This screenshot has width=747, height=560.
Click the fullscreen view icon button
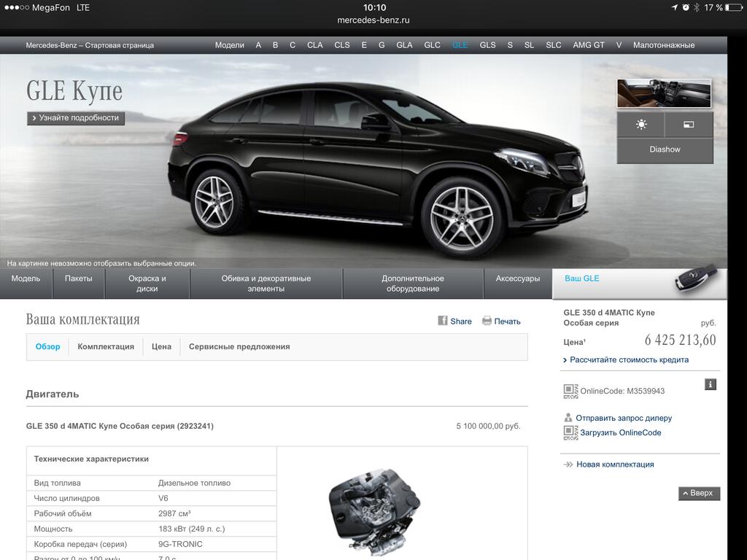[688, 125]
